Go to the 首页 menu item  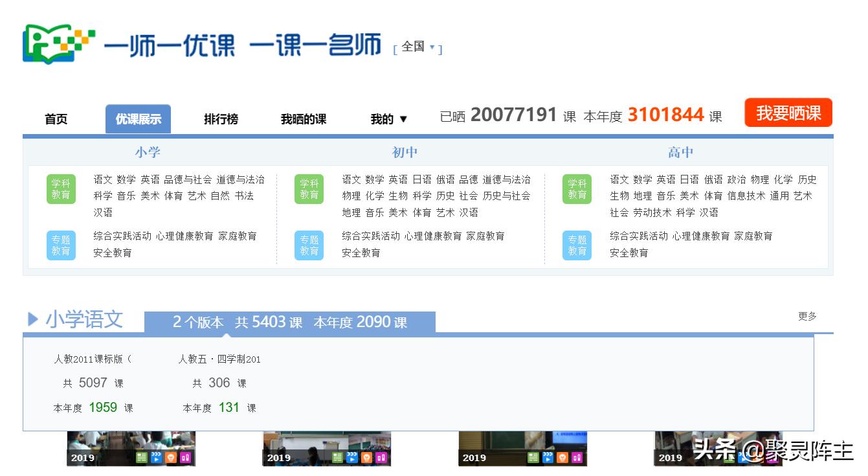[56, 119]
